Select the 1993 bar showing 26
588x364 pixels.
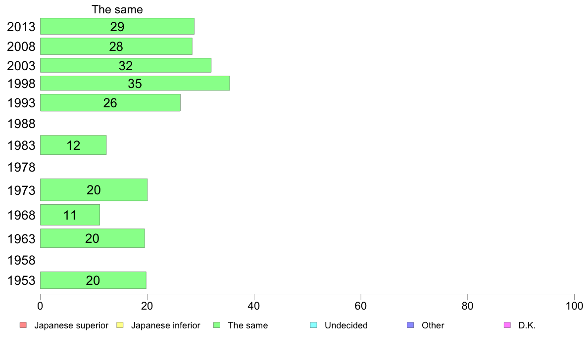click(110, 103)
